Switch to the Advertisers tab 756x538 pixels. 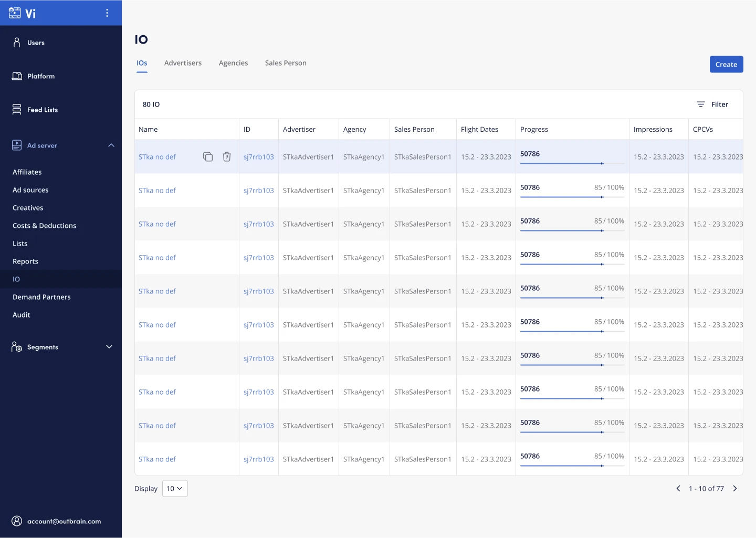(183, 63)
